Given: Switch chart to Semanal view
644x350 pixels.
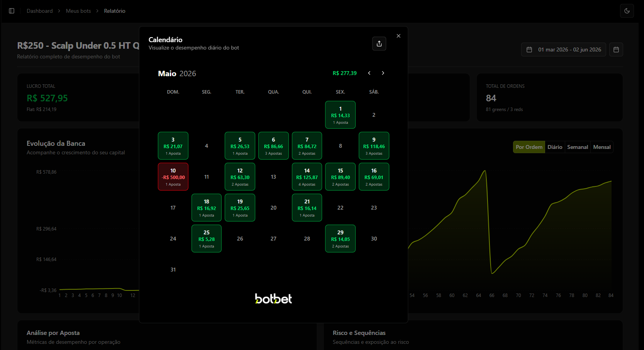Looking at the screenshot, I should (578, 147).
